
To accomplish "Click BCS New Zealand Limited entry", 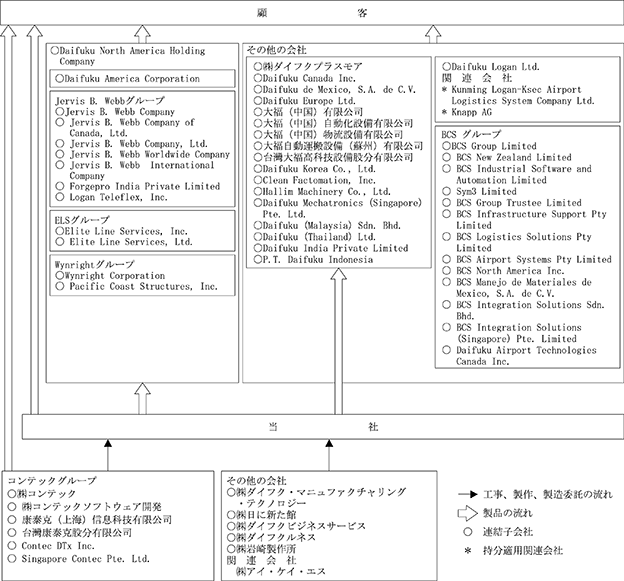I will tap(507, 157).
